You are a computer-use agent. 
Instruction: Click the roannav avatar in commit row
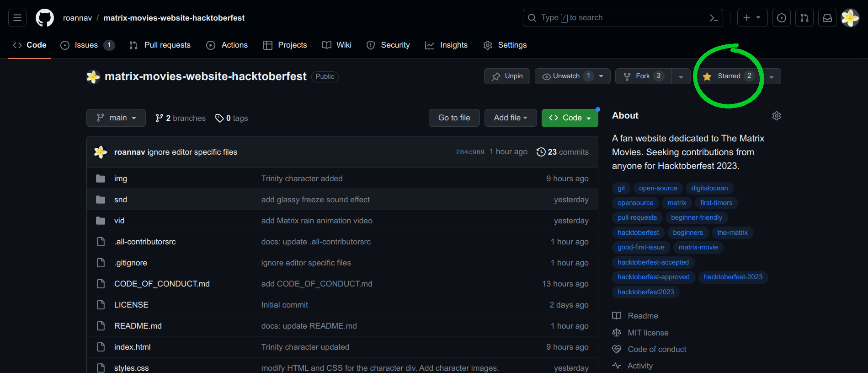coord(101,152)
